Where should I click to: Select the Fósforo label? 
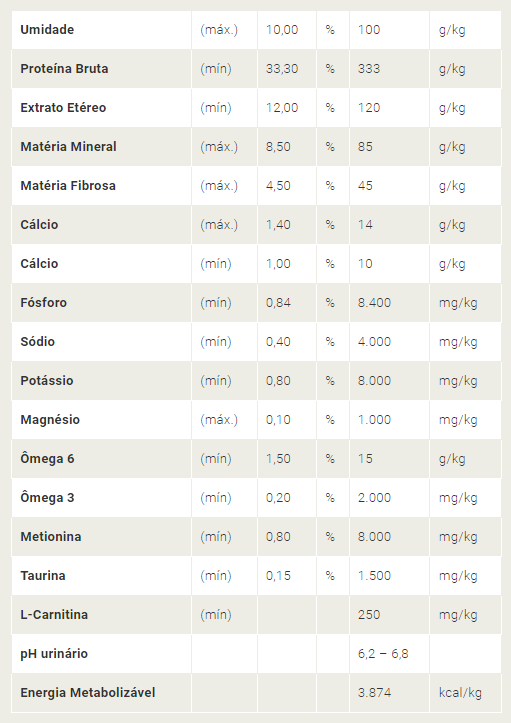pos(43,302)
